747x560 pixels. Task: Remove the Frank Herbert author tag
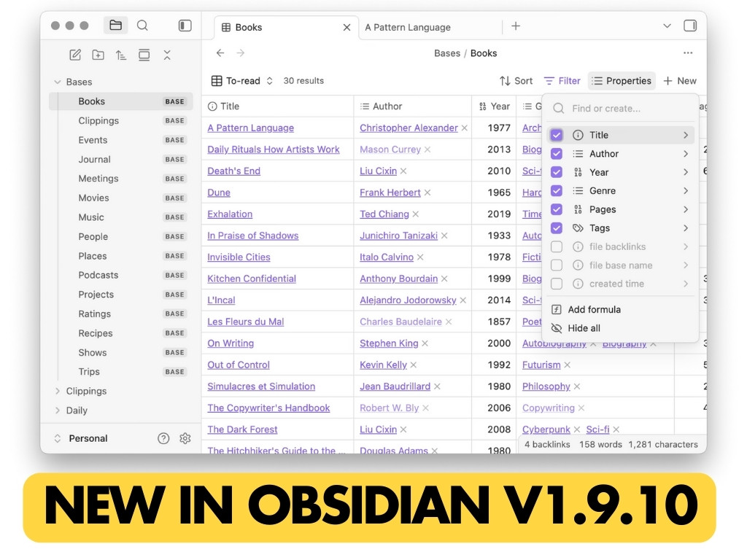coord(427,192)
